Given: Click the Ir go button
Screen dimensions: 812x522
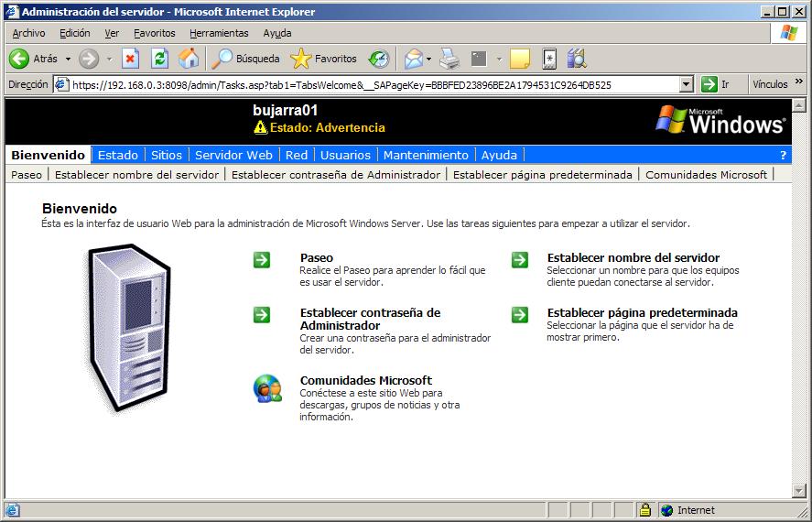Looking at the screenshot, I should (715, 84).
